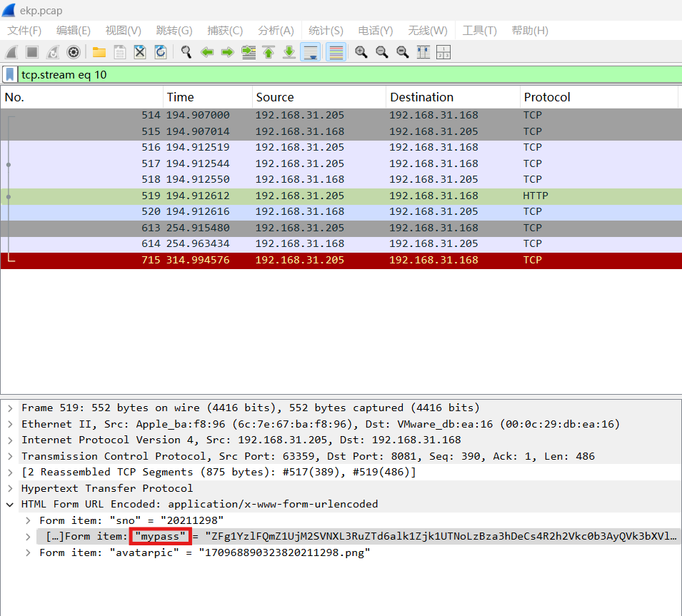Sort by the Source column header

[319, 97]
